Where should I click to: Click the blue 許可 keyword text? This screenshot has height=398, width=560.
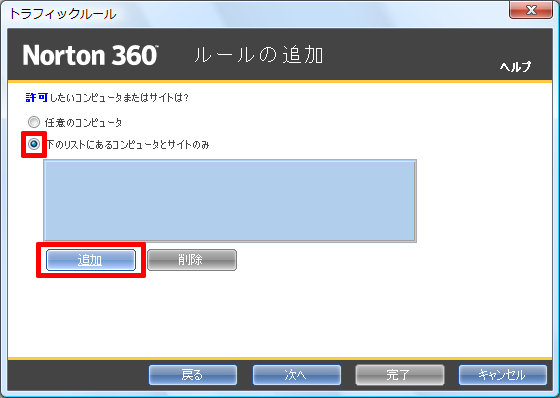click(37, 97)
